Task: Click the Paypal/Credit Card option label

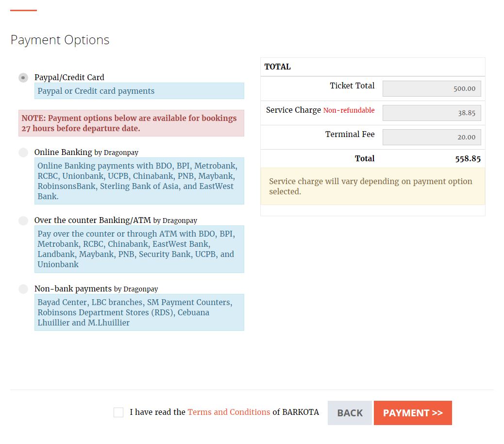Action: point(69,78)
